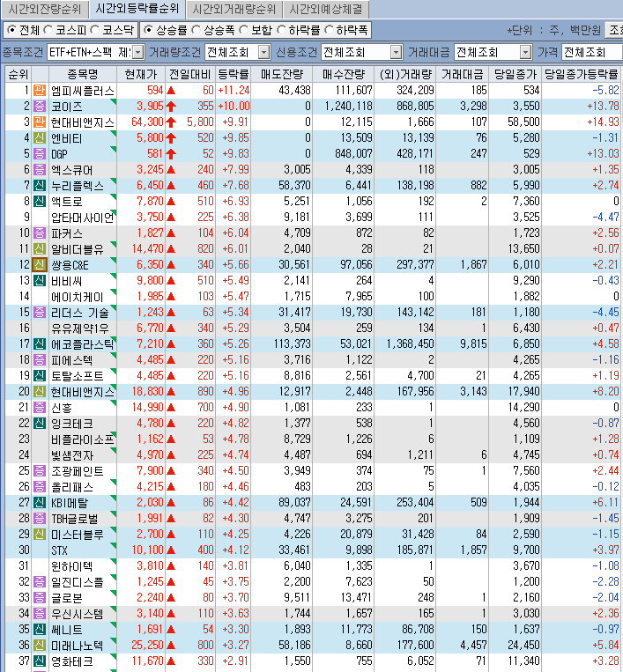The width and height of the screenshot is (623, 672).
Task: Click the 증 badge next to 리더스 기술
Action: coord(40,313)
